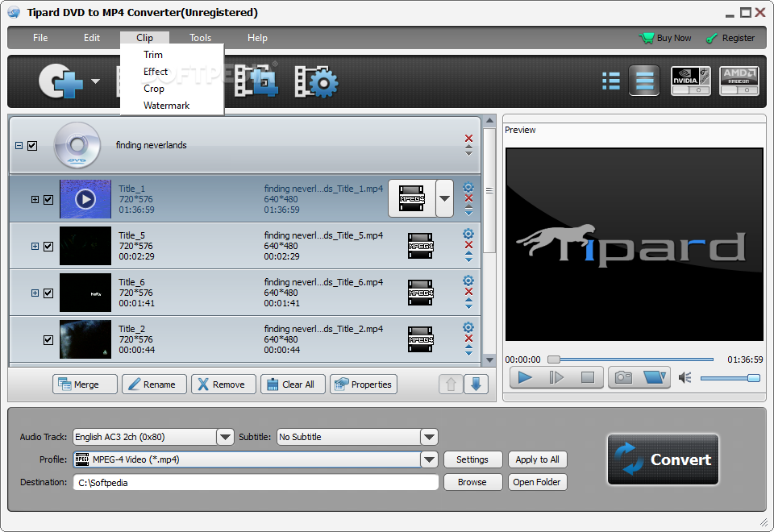
Task: Click the Rename button
Action: [x=154, y=384]
